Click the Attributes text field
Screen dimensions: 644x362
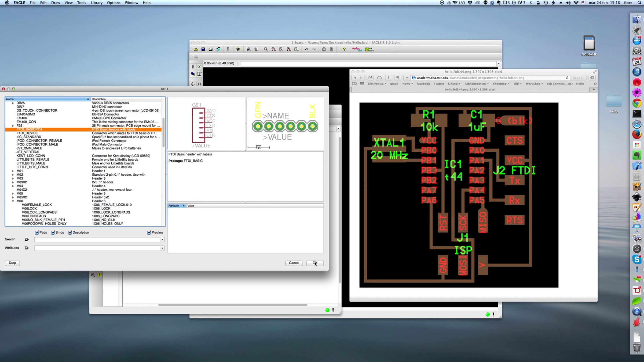(97, 248)
